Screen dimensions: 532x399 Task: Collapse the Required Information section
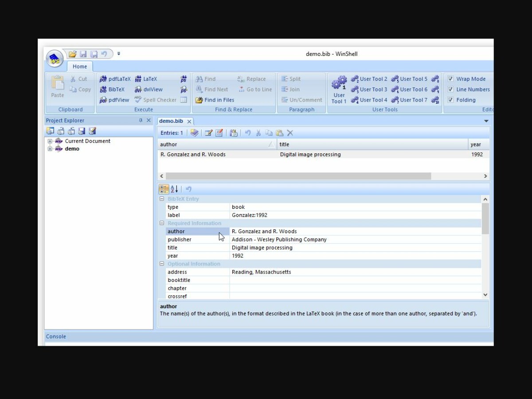(x=161, y=223)
